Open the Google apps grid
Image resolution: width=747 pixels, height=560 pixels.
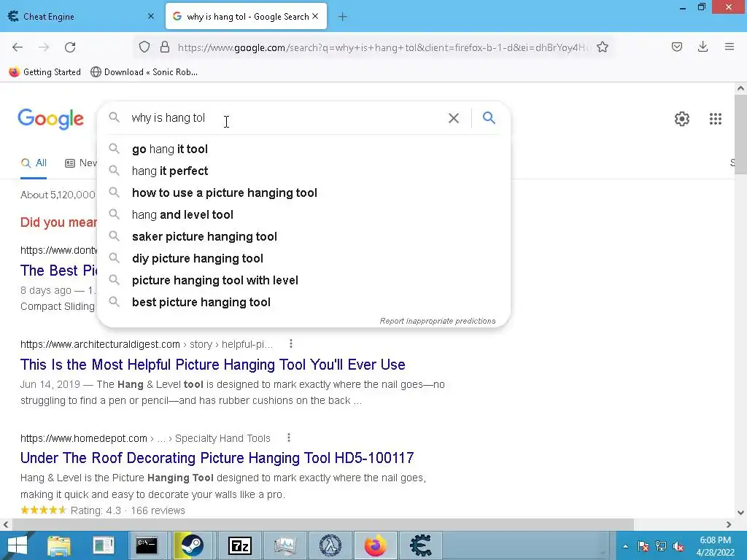click(x=716, y=119)
